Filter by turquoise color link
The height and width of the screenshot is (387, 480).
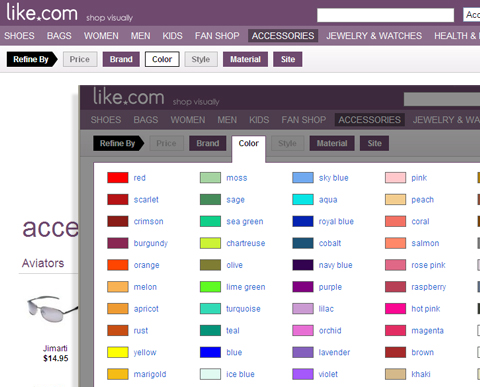click(x=243, y=309)
